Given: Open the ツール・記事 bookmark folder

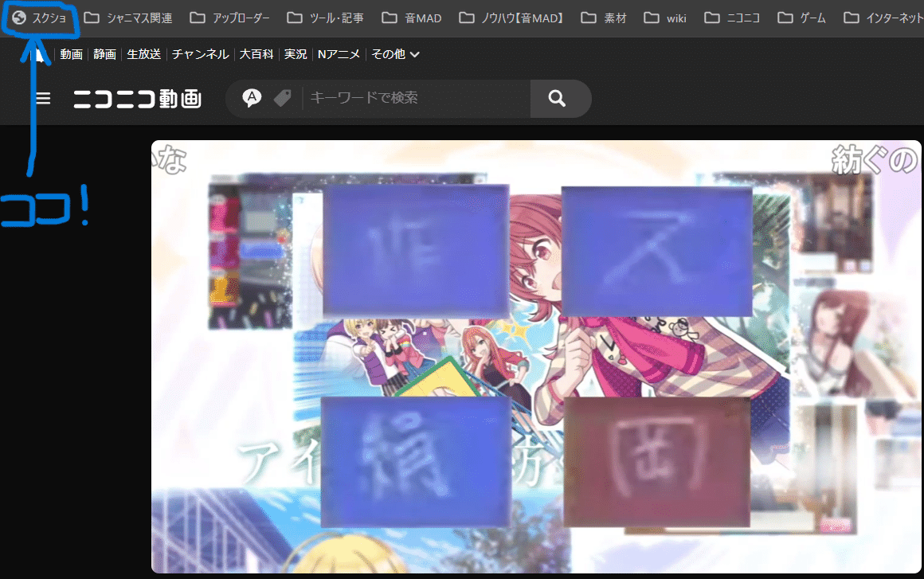Looking at the screenshot, I should (325, 18).
